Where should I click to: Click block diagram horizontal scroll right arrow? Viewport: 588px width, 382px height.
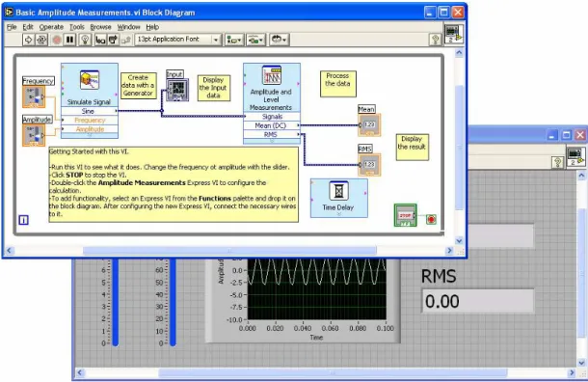click(x=449, y=250)
